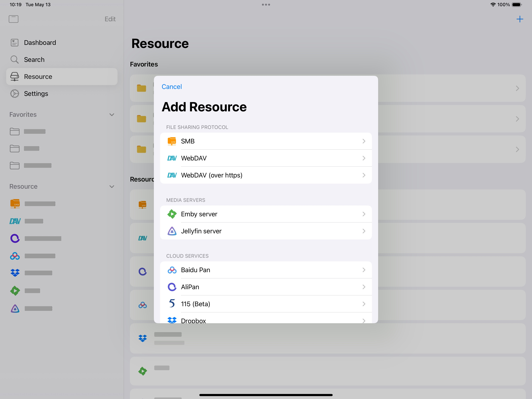Go to Dashboard in sidebar
This screenshot has width=532, height=399.
coord(61,43)
